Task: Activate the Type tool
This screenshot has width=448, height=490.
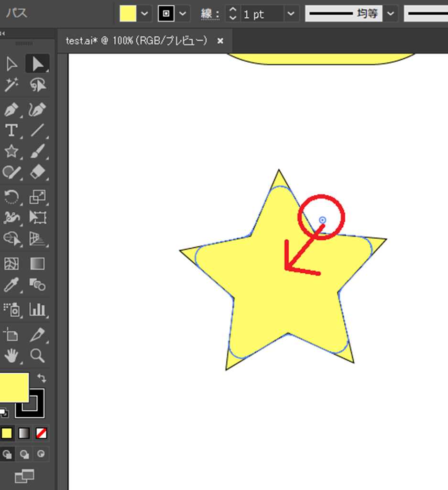Action: pyautogui.click(x=11, y=131)
